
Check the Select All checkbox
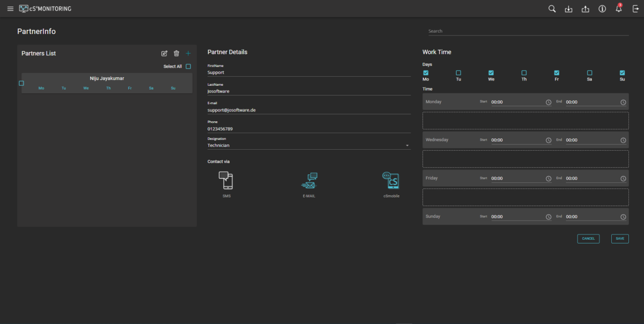188,65
